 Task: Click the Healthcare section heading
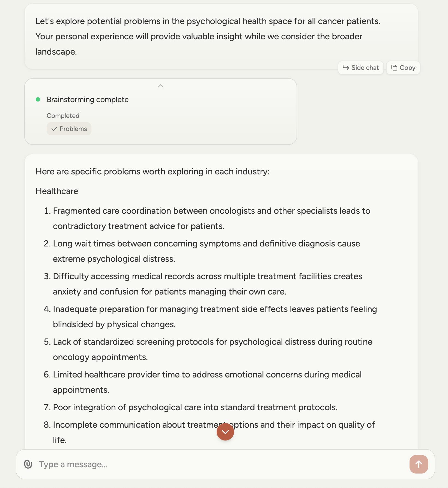(57, 191)
